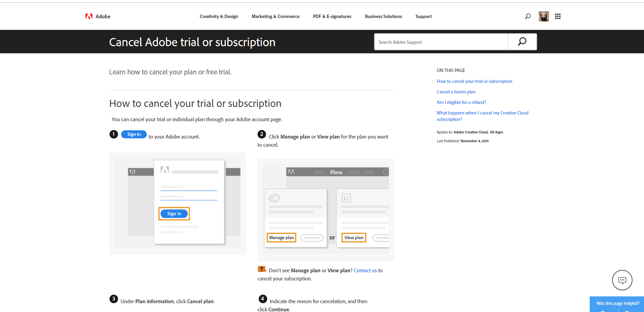This screenshot has height=312, width=644.
Task: Click the Adobe logo icon
Action: click(89, 16)
